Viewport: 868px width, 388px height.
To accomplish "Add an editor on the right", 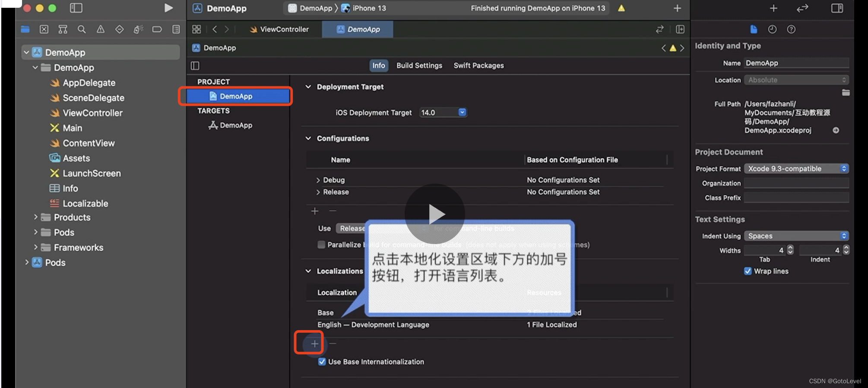I will click(x=680, y=29).
